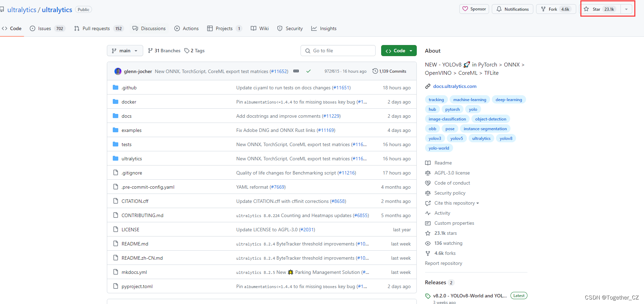This screenshot has height=304, width=644.
Task: Click .pre-commit-config.yaml file icon
Action: 116,187
